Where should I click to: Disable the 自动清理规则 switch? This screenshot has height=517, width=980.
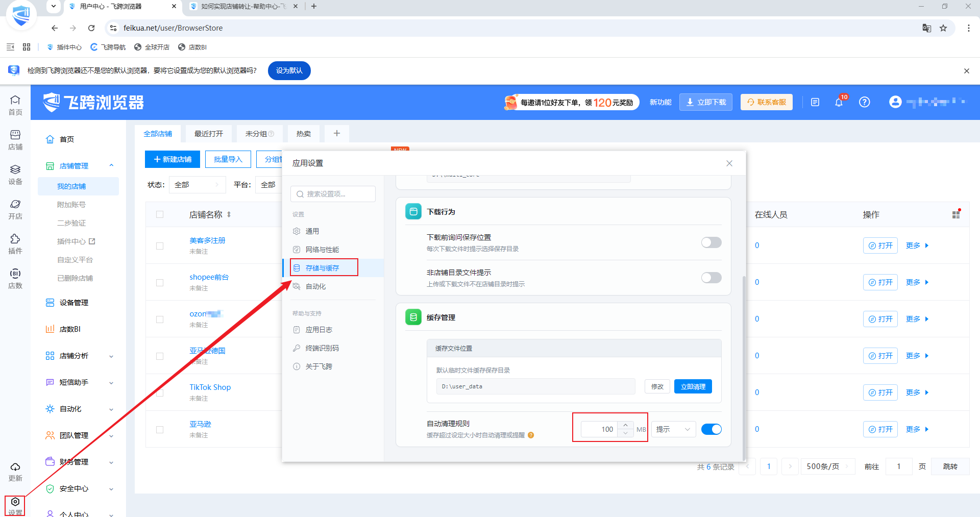(x=711, y=429)
